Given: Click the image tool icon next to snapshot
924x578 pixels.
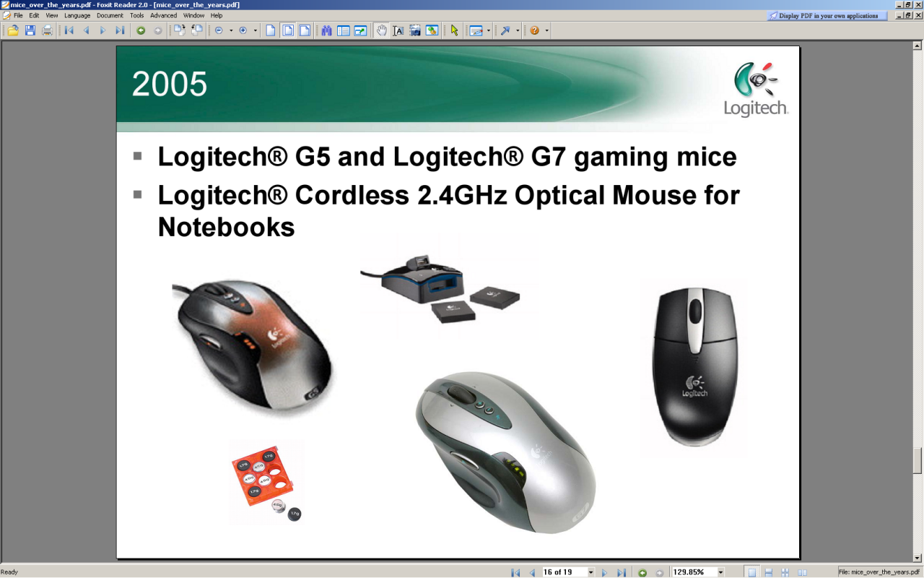Looking at the screenshot, I should [x=432, y=30].
